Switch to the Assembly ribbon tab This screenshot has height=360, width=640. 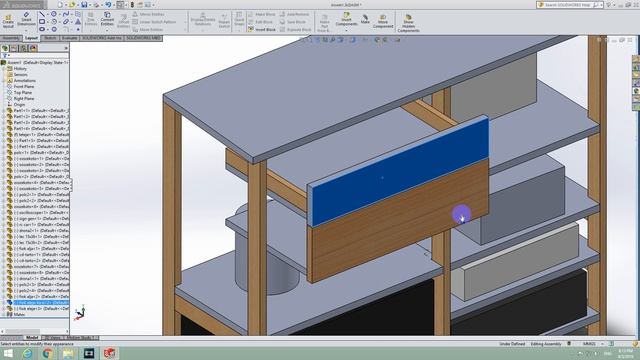coord(11,38)
